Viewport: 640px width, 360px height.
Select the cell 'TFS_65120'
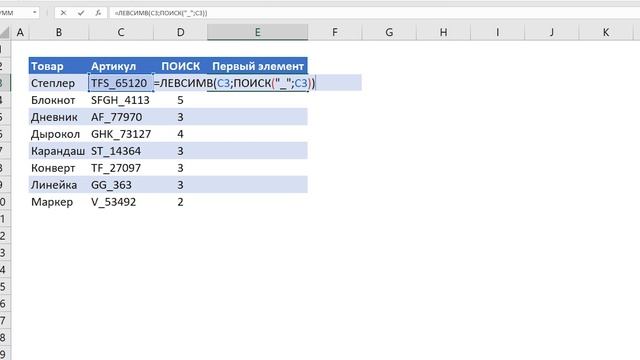(x=121, y=83)
